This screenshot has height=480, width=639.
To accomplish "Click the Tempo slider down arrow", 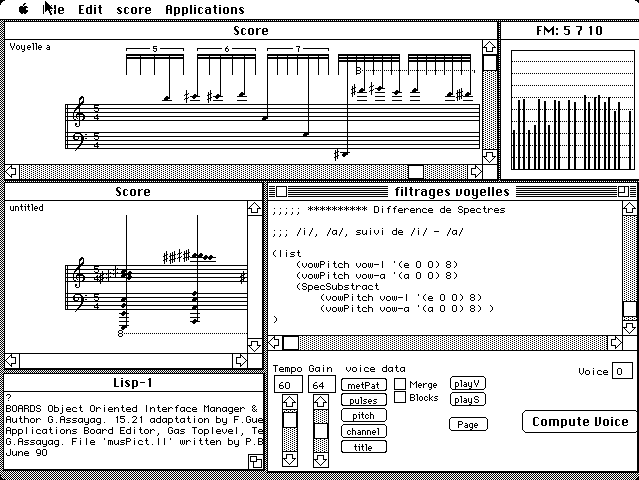I will (288, 459).
